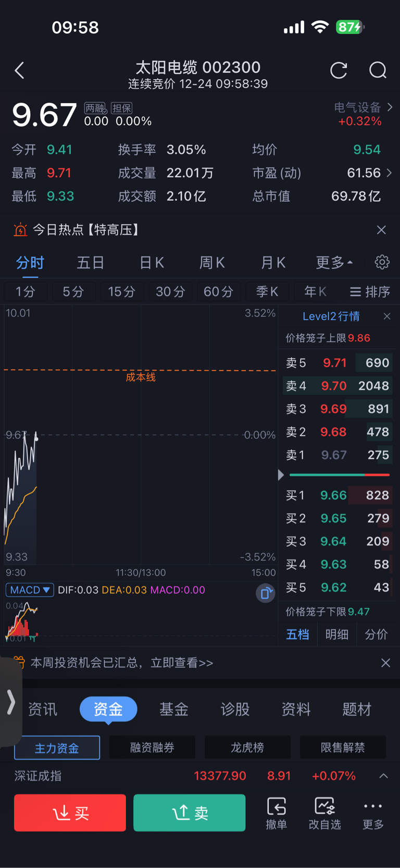Tap the back arrow icon
Screen dimensions: 400x868
[20, 70]
